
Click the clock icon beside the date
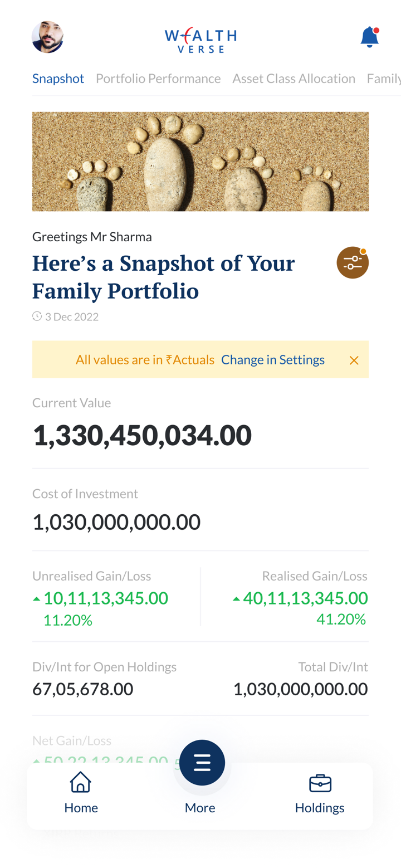(37, 316)
